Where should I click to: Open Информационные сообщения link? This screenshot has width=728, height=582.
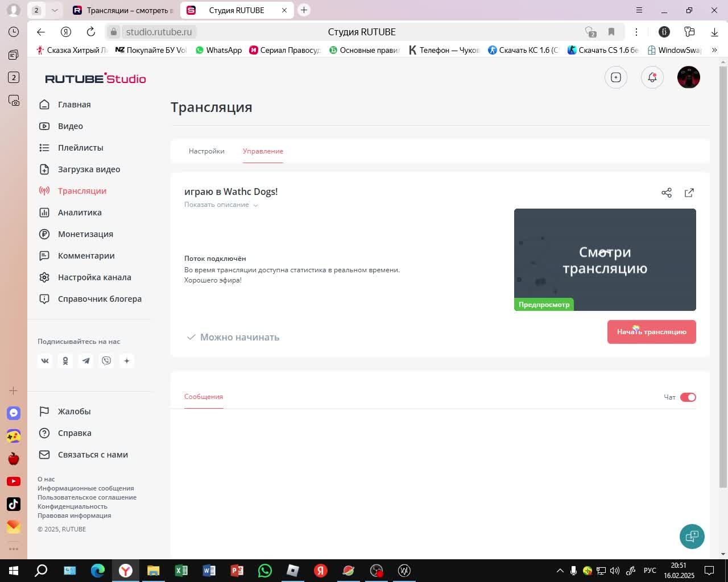86,488
